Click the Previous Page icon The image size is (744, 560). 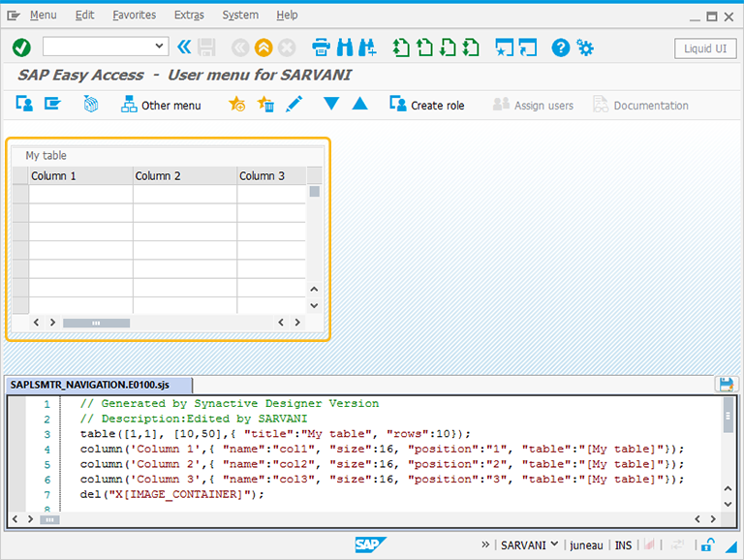pyautogui.click(x=424, y=47)
